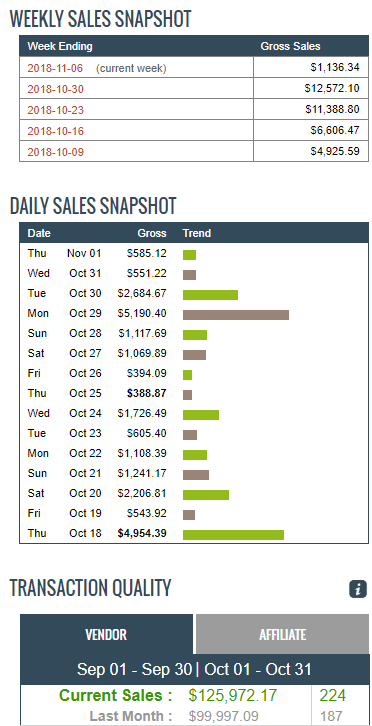Click the Trend column header
This screenshot has width=372, height=726.
[x=197, y=233]
